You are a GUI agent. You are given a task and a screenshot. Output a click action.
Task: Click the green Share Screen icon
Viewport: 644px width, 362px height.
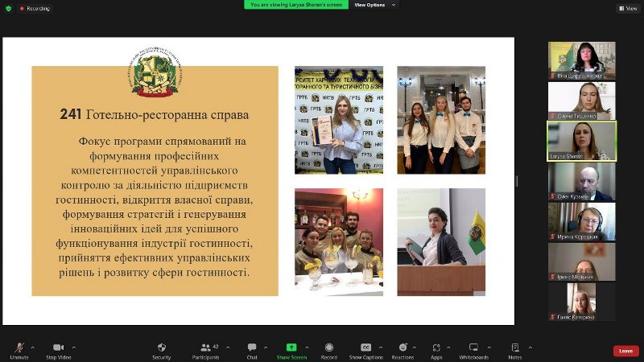291,348
